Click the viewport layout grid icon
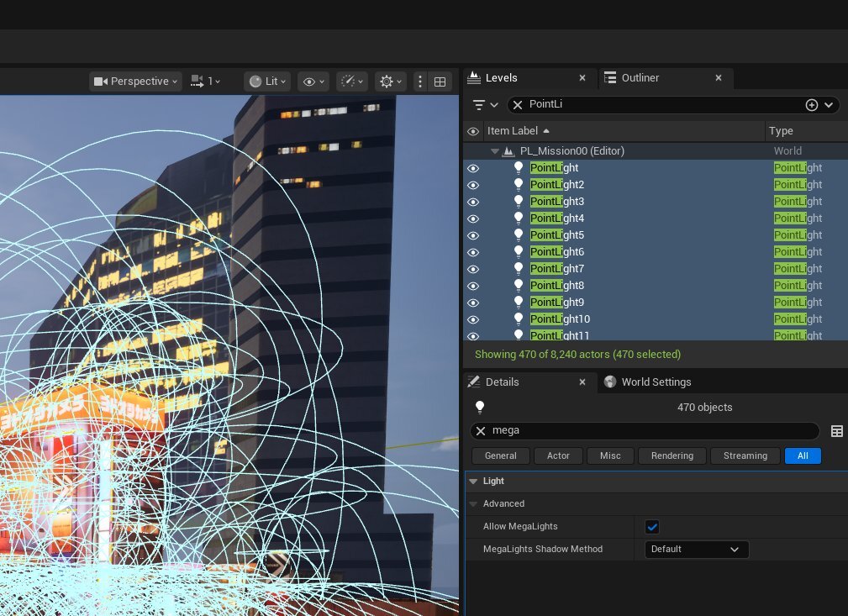This screenshot has width=848, height=616. pyautogui.click(x=440, y=82)
